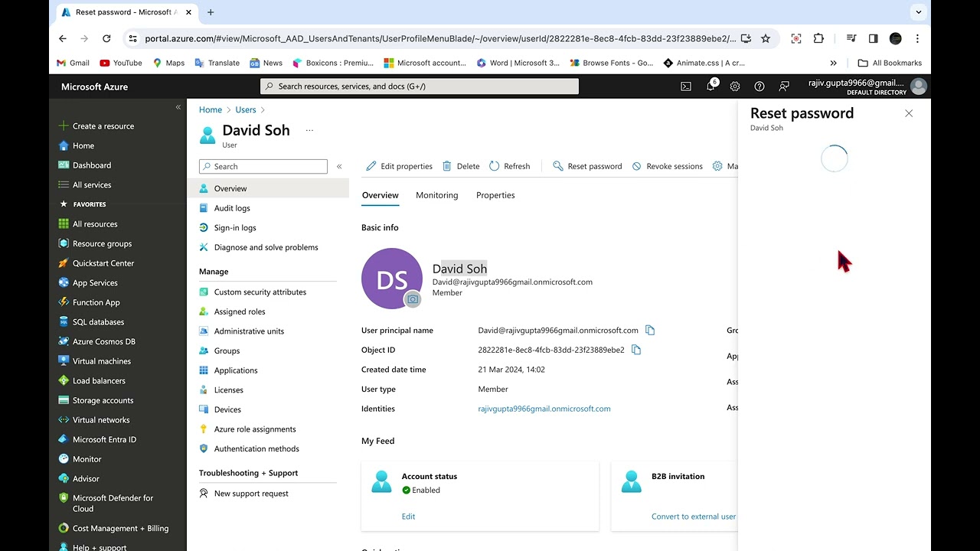Image resolution: width=980 pixels, height=551 pixels.
Task: Open Audit logs menu item
Action: (x=232, y=208)
